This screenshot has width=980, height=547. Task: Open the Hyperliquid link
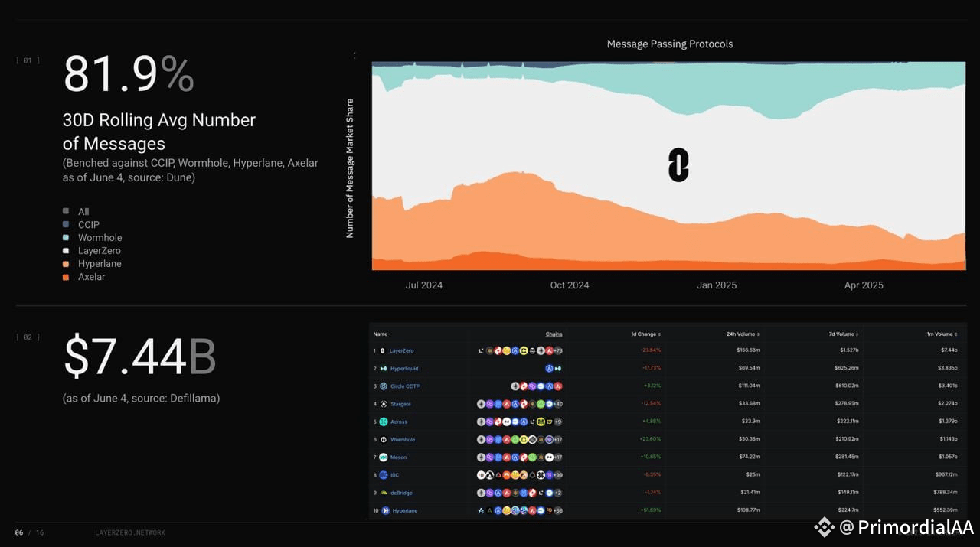click(x=404, y=368)
